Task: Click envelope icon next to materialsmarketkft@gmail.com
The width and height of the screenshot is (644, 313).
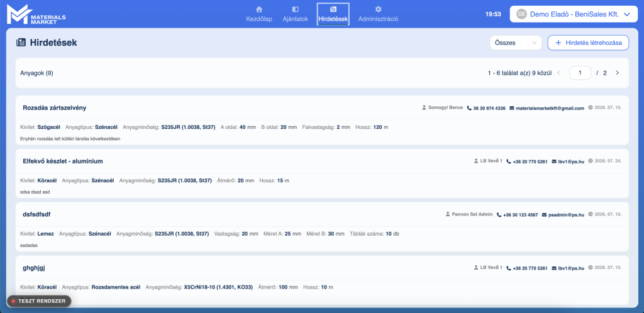Action: click(512, 108)
